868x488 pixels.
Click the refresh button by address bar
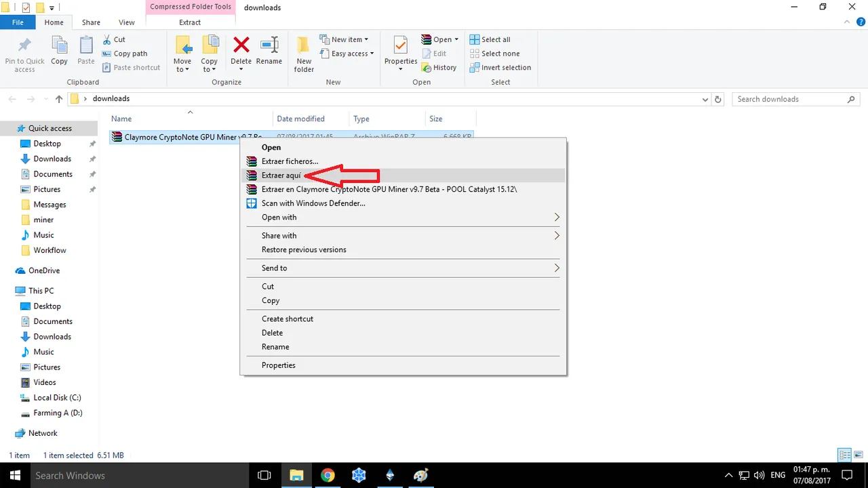719,99
